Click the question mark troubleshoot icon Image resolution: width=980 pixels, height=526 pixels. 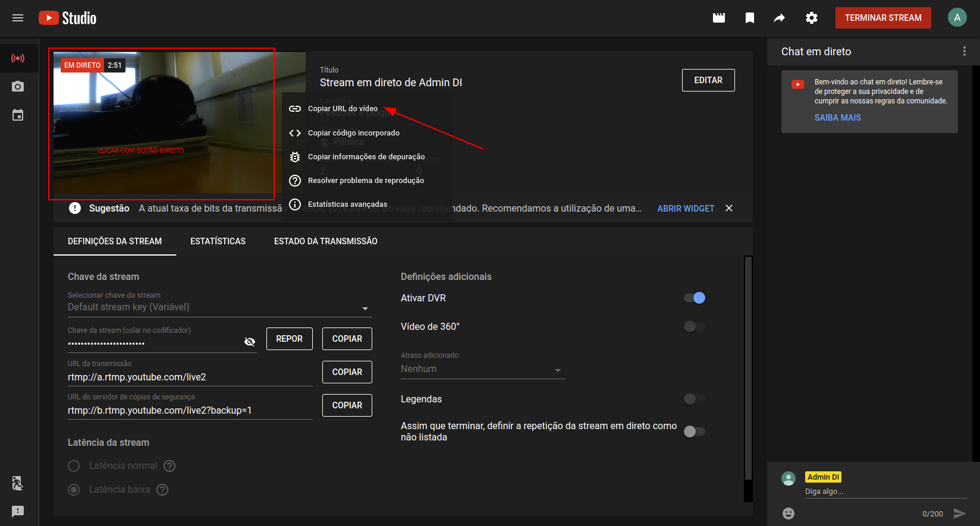coord(295,181)
